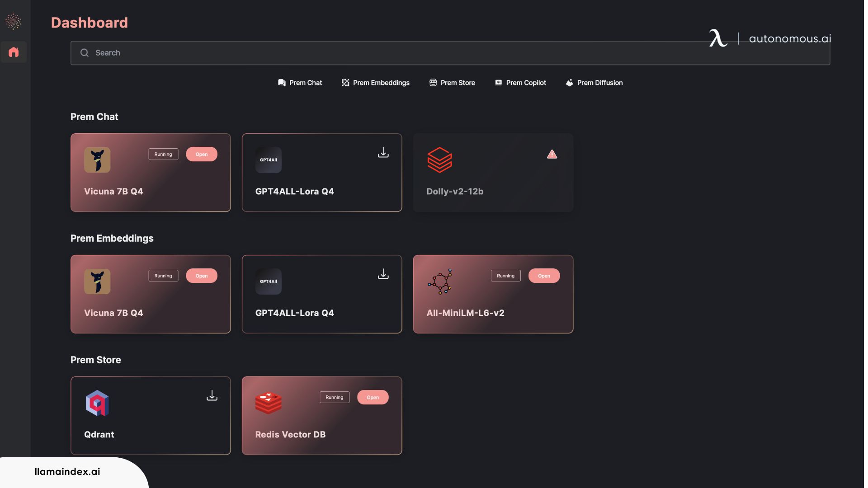Screen dimensions: 868x488
Task: Click the 'Prem Store' section heading
Action: 96,360
